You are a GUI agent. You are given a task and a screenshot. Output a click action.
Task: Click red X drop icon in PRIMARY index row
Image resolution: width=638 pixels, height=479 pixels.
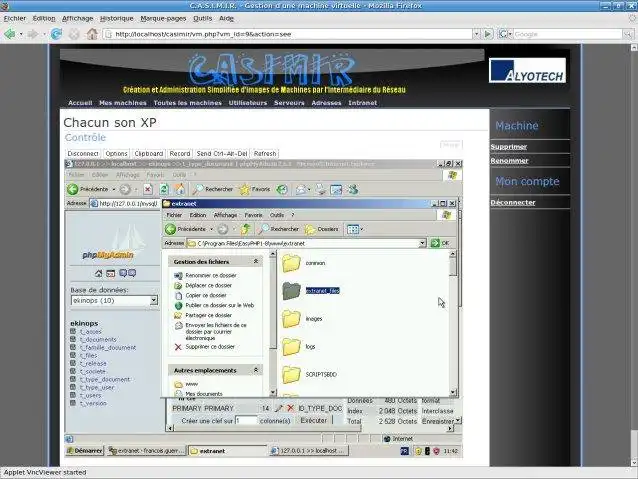(291, 408)
